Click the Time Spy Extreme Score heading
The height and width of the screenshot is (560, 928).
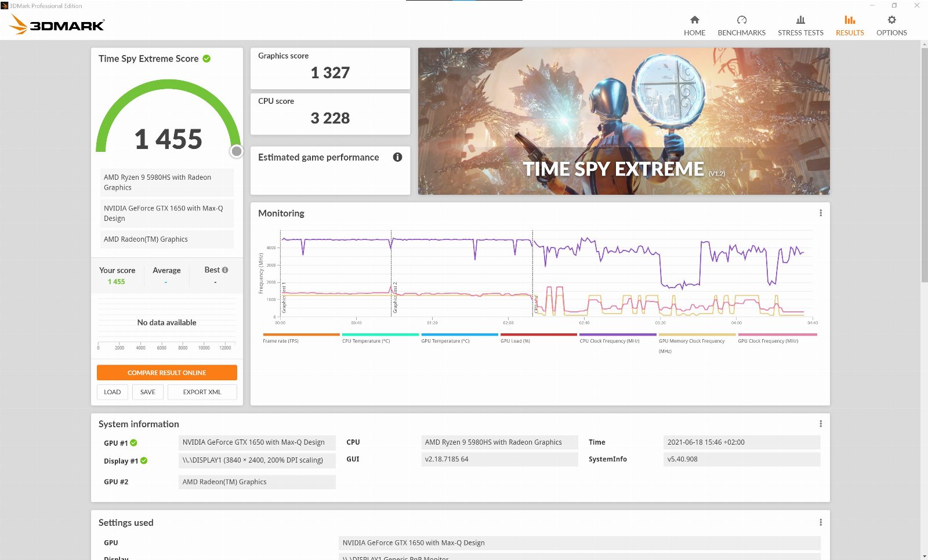148,59
